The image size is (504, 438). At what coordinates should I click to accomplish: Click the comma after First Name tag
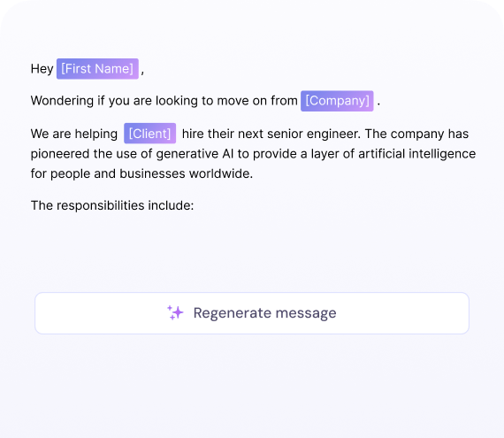(x=142, y=72)
